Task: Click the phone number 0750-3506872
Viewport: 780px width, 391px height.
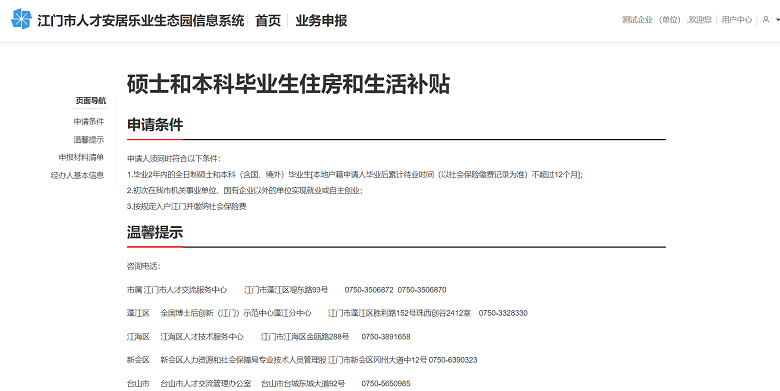Action: tap(369, 290)
